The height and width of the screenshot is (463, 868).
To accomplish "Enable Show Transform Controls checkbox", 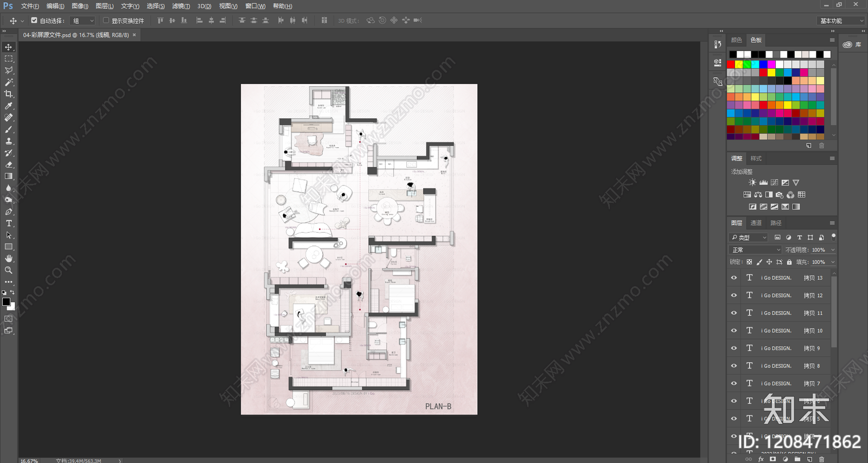I will [x=106, y=21].
